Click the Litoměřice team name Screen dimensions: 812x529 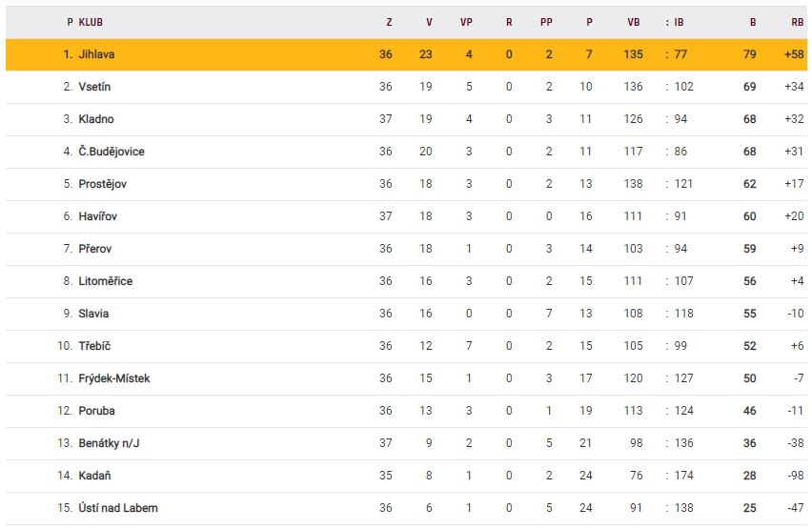106,281
